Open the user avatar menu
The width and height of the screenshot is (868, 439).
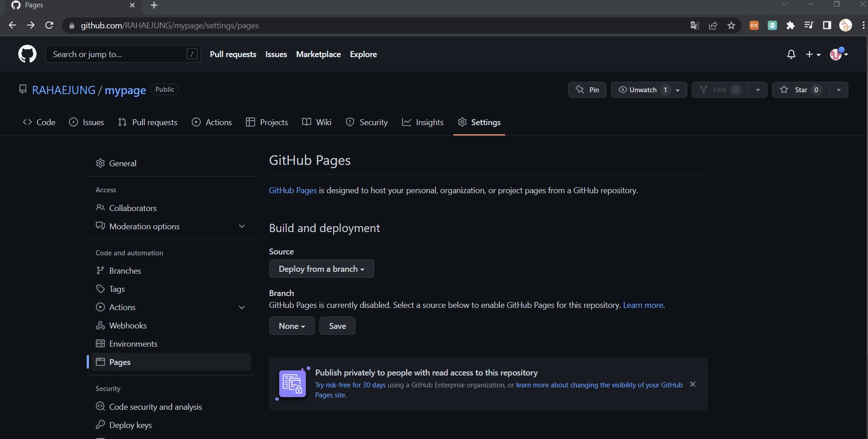click(x=839, y=54)
